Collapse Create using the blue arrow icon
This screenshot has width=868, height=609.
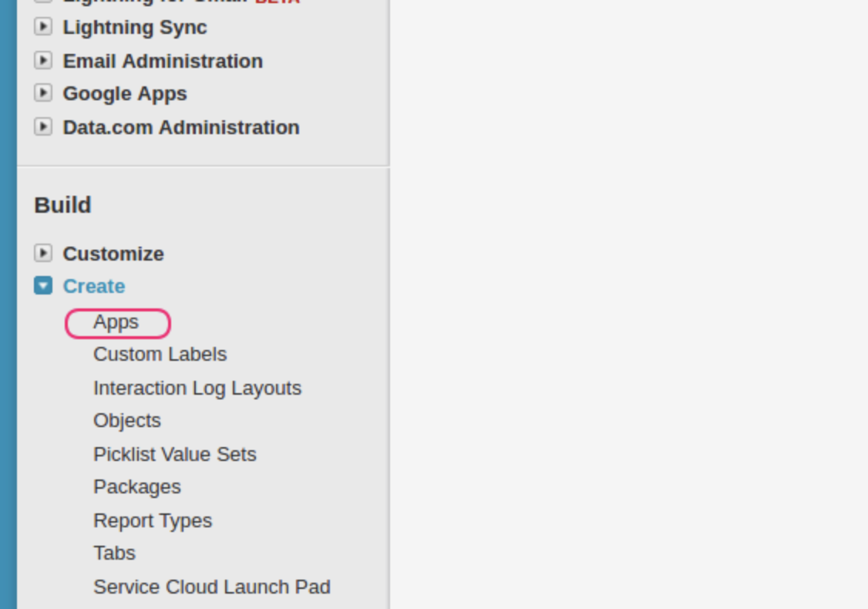(43, 286)
